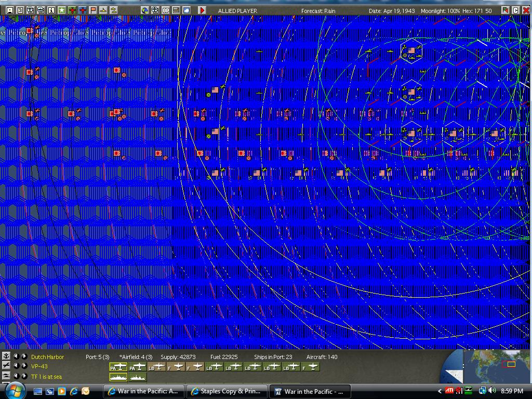Click the crosshair target toolbar icon

(155, 10)
